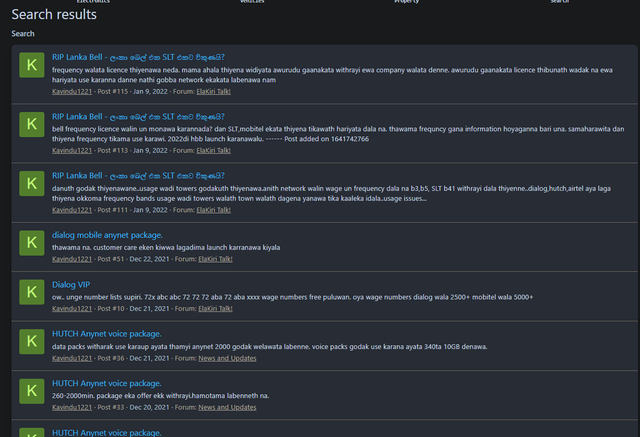Select the 'Post #10 · Dec 21, 2021' text
The height and width of the screenshot is (437, 640).
(133, 309)
